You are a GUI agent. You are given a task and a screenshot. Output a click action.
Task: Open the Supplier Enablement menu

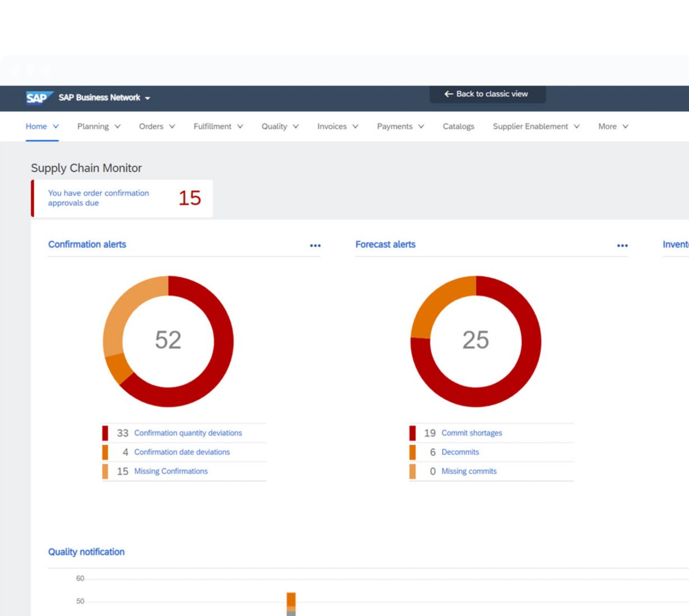(x=536, y=127)
